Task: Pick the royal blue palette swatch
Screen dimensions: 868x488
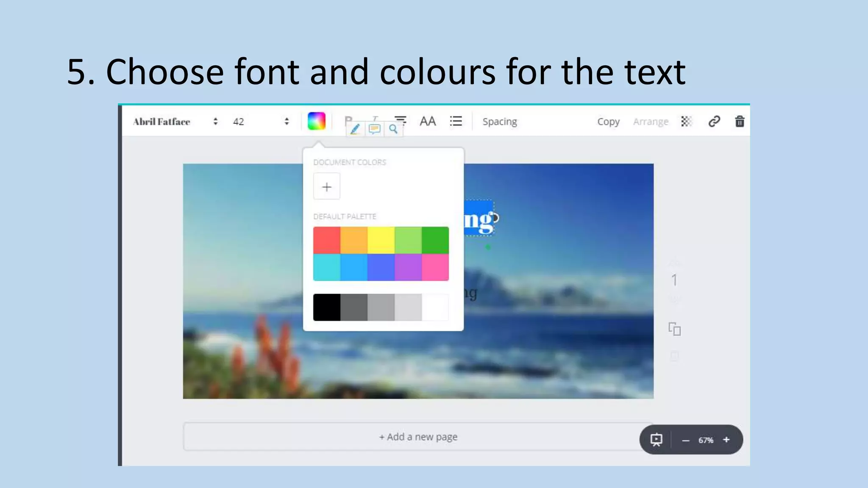Action: coord(381,267)
